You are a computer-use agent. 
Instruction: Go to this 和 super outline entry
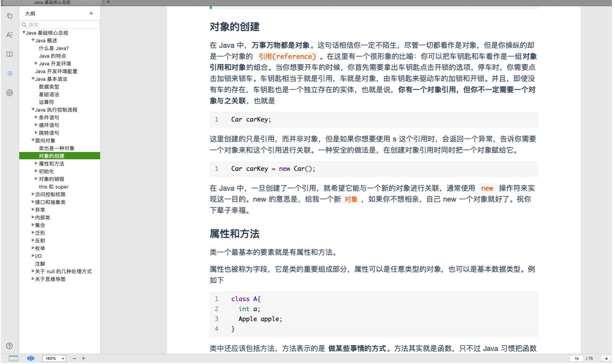53,187
